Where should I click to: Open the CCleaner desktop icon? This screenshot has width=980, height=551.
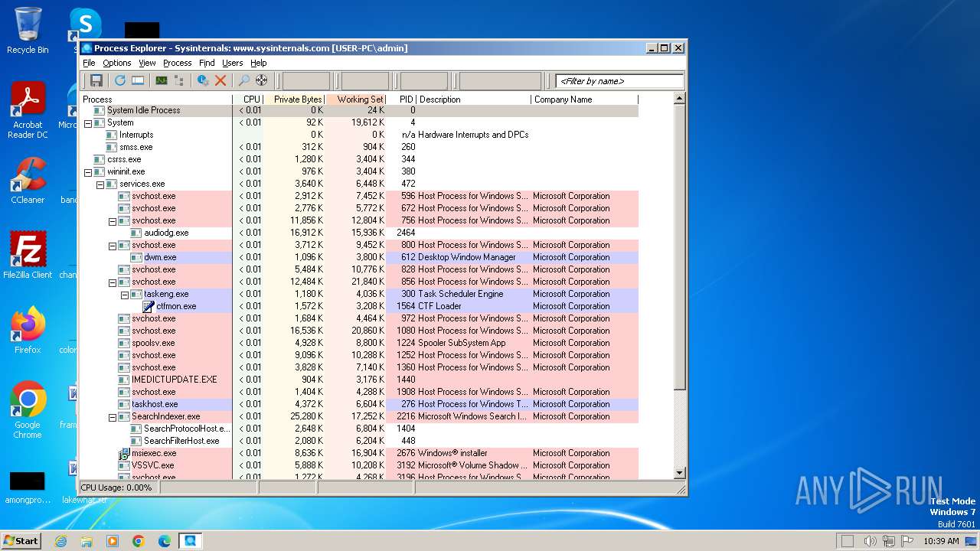[x=28, y=180]
